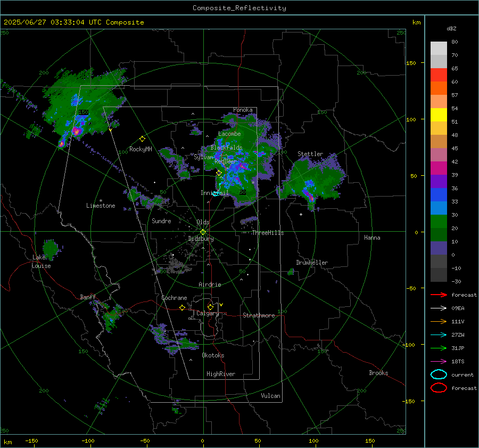Viewport: 479px width, 448px height.
Task: Click the Brooks city label
Action: click(378, 373)
